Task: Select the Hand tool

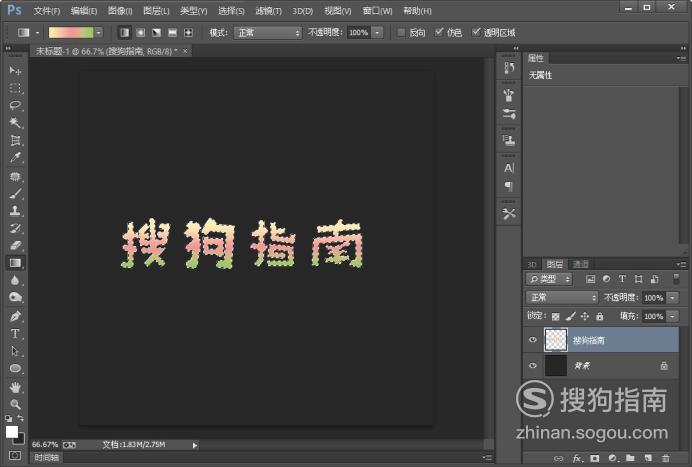Action: click(x=15, y=388)
